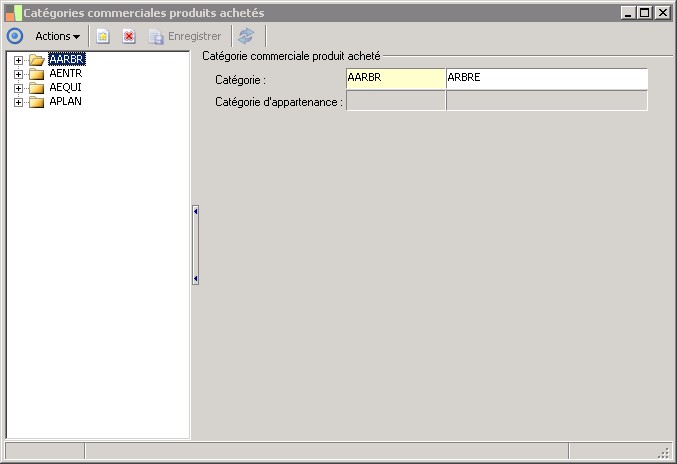Maximize the Catégories commerciales window
This screenshot has height=464, width=677.
click(645, 13)
